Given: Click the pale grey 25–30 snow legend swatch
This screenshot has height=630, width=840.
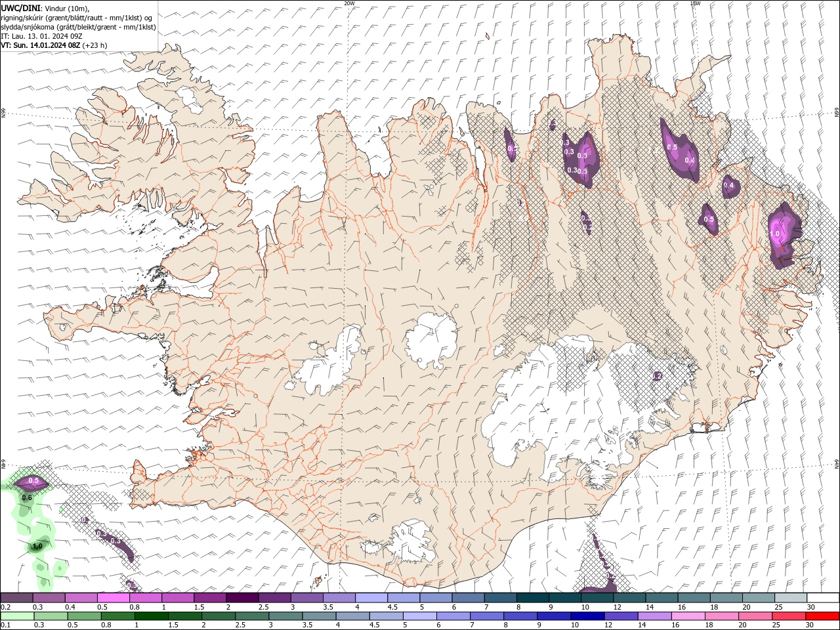Looking at the screenshot, I should coord(791,597).
